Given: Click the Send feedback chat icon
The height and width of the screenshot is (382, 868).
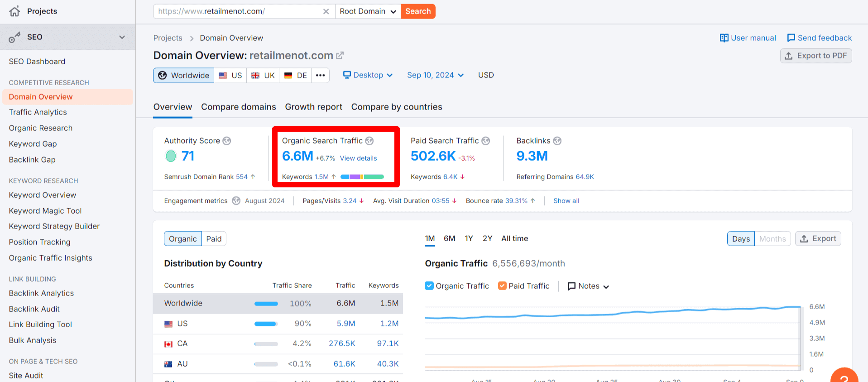Looking at the screenshot, I should click(791, 38).
